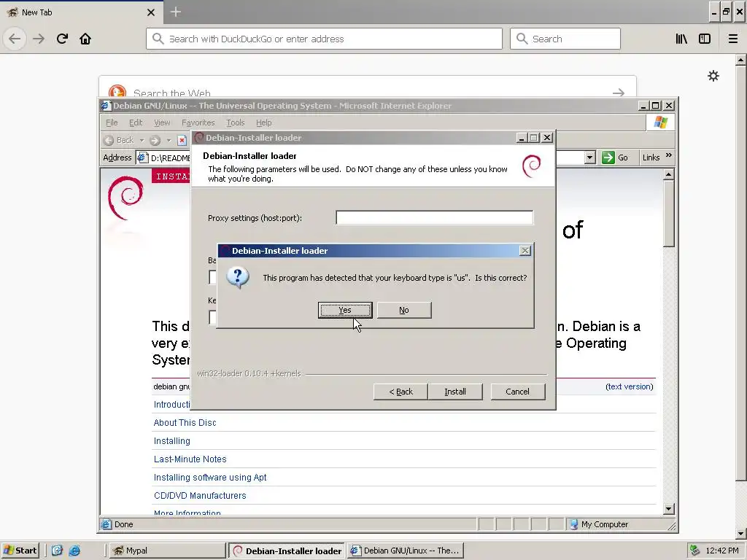Open the Last-Minute Notes link

coord(190,459)
